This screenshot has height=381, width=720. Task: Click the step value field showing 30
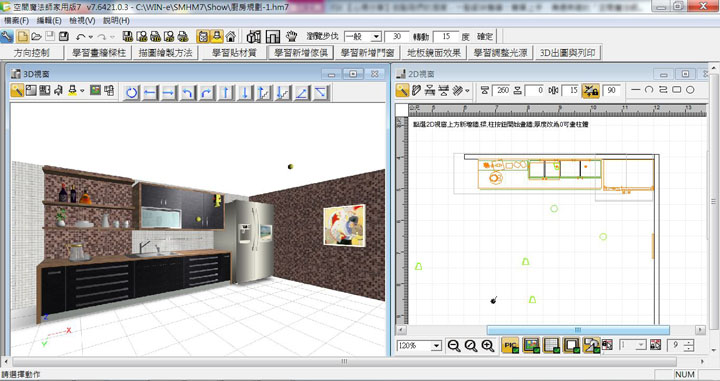coord(397,36)
